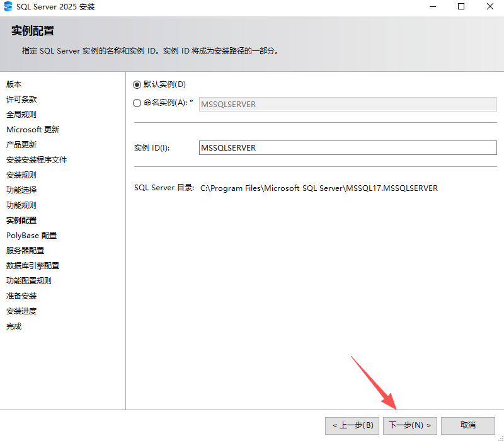504x441 pixels.
Task: Open the PolyBase 配置 page
Action: [x=31, y=235]
